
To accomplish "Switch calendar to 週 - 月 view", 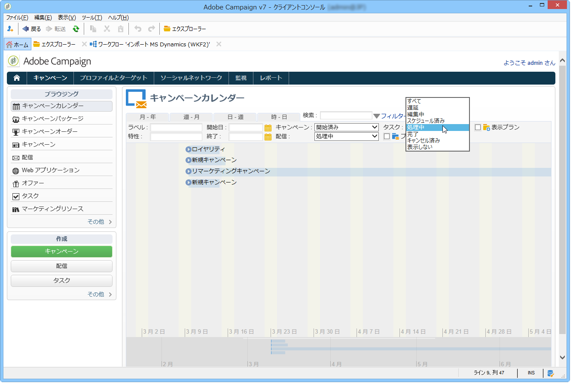I will [x=191, y=117].
